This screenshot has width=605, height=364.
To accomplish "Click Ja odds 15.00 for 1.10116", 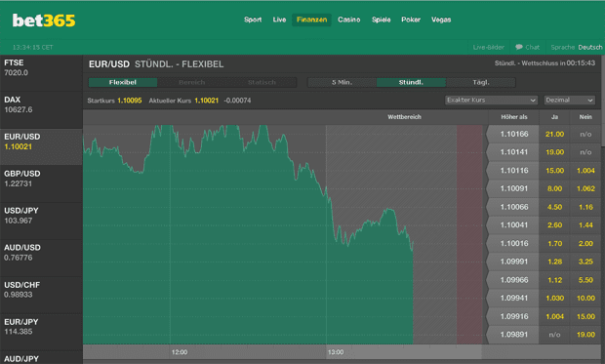I will pyautogui.click(x=554, y=170).
